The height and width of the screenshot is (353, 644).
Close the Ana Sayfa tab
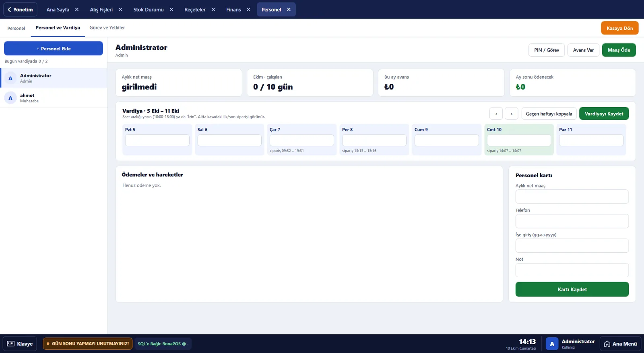77,10
